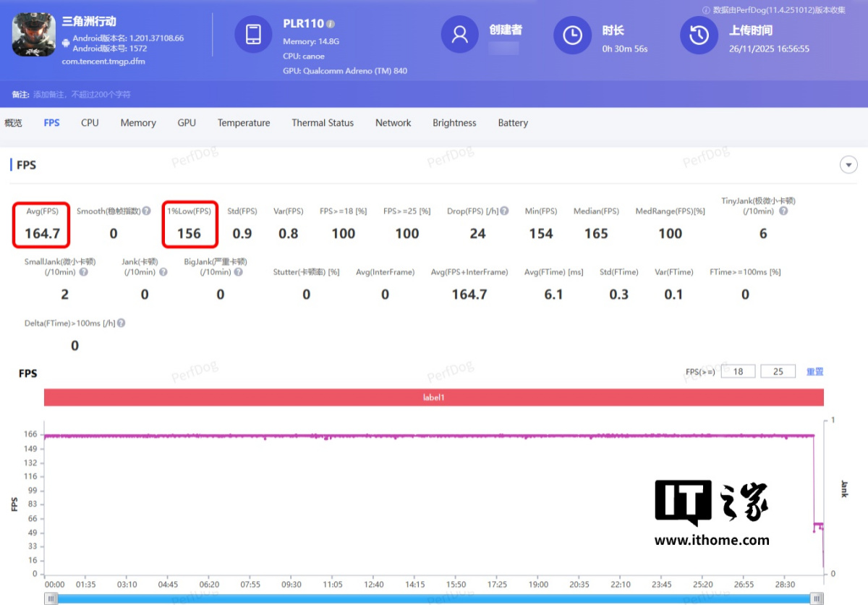Click the reset link next to FPS thresholds

814,371
